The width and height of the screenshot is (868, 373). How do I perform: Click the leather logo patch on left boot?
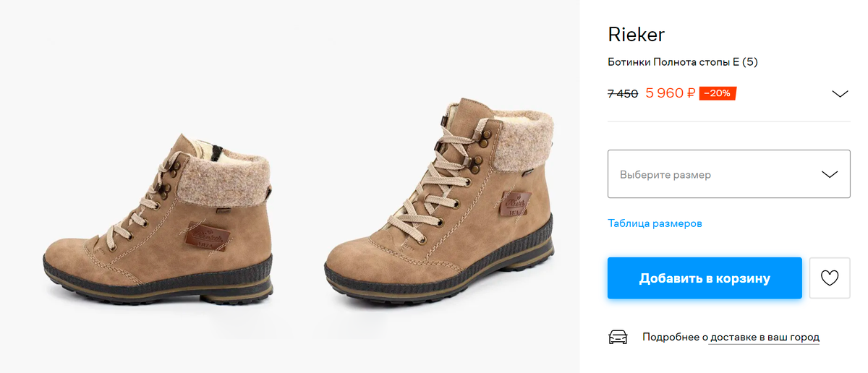coord(208,236)
